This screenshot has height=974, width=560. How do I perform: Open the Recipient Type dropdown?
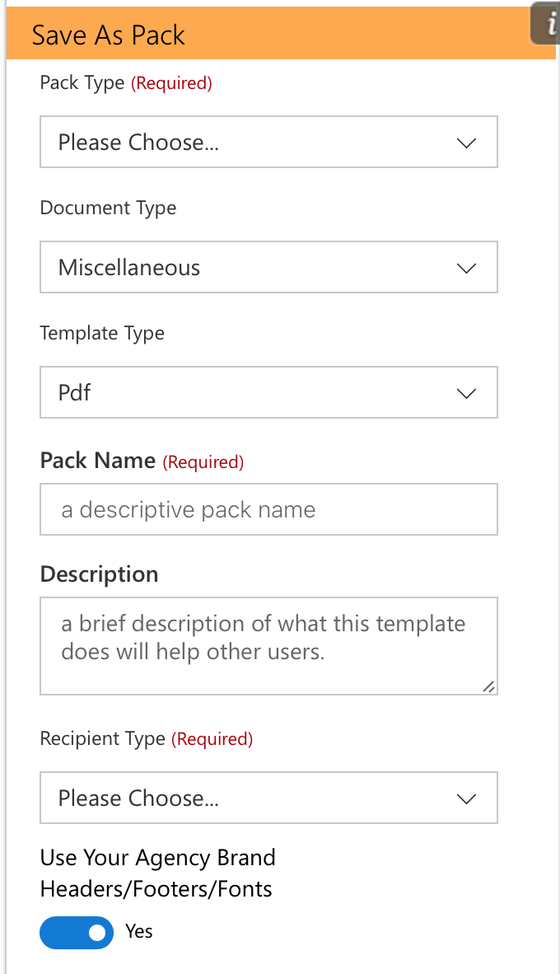point(268,798)
